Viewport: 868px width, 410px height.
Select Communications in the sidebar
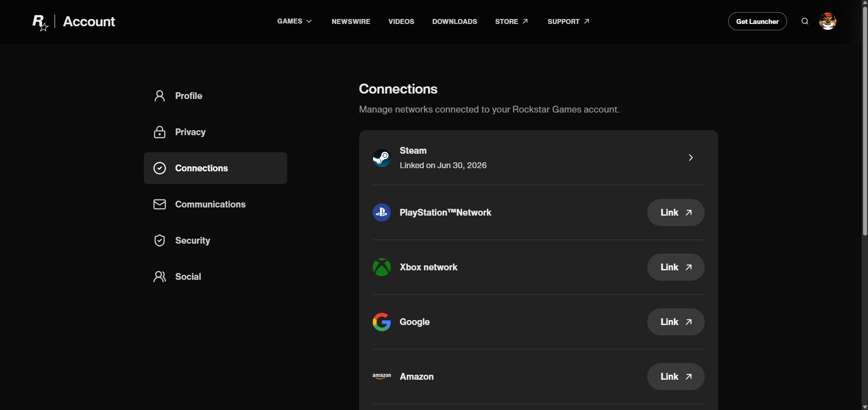coord(215,204)
